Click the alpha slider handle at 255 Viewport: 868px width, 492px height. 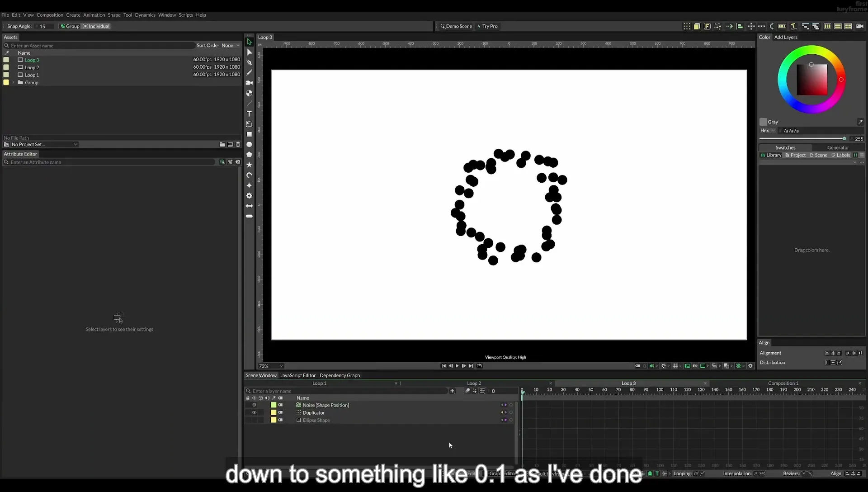[x=844, y=139]
